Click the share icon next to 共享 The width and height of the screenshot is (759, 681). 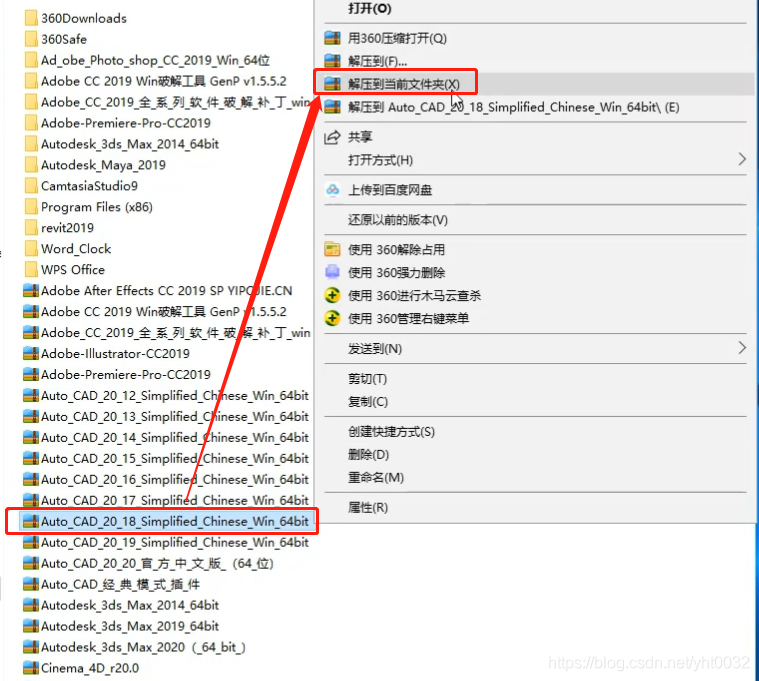click(x=332, y=137)
